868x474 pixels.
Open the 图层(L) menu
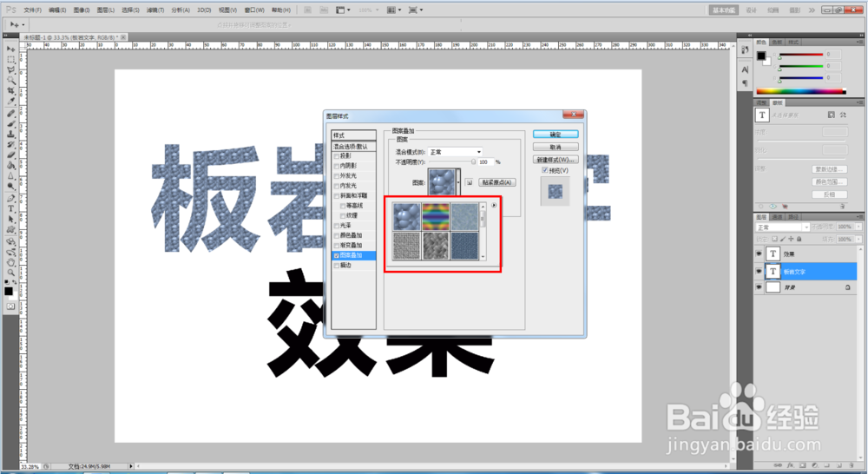105,10
